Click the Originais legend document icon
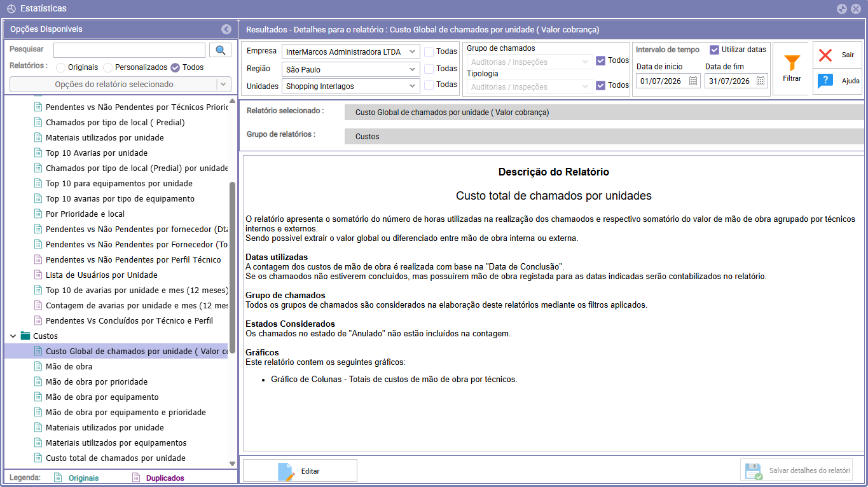The width and height of the screenshot is (868, 487). [58, 478]
